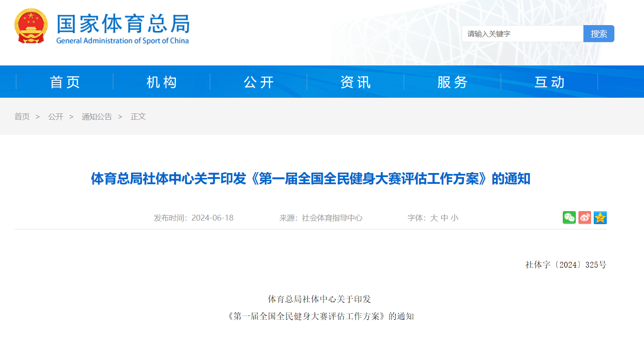Viewport: 644px width, 338px height.
Task: Click the 国家体育总局 site title text
Action: (x=123, y=24)
